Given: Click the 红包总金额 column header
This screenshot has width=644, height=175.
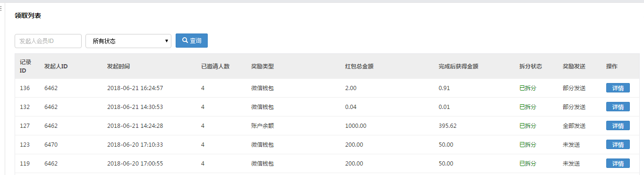Looking at the screenshot, I should click(x=359, y=67).
